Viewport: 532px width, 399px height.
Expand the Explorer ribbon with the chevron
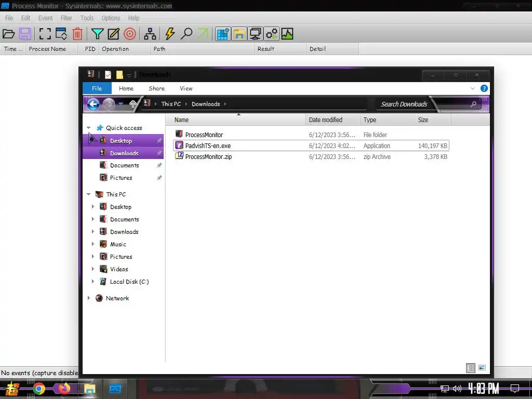(x=473, y=88)
